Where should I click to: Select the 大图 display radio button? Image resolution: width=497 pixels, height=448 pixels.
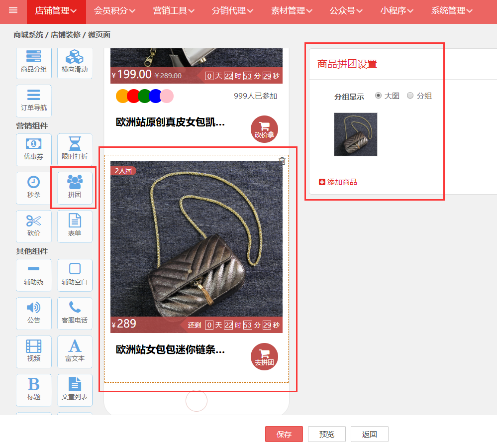coord(379,96)
